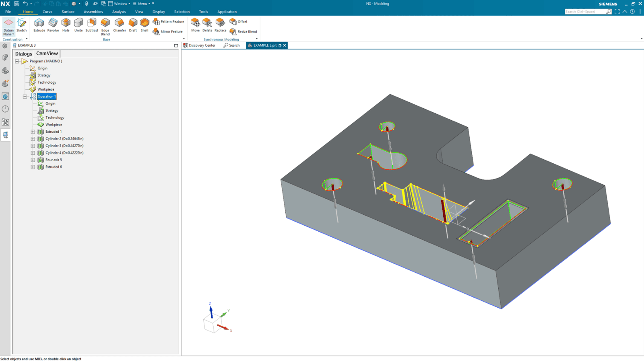The width and height of the screenshot is (644, 362).
Task: Open the Constraint Navigator sidebar icon
Action: point(5,83)
